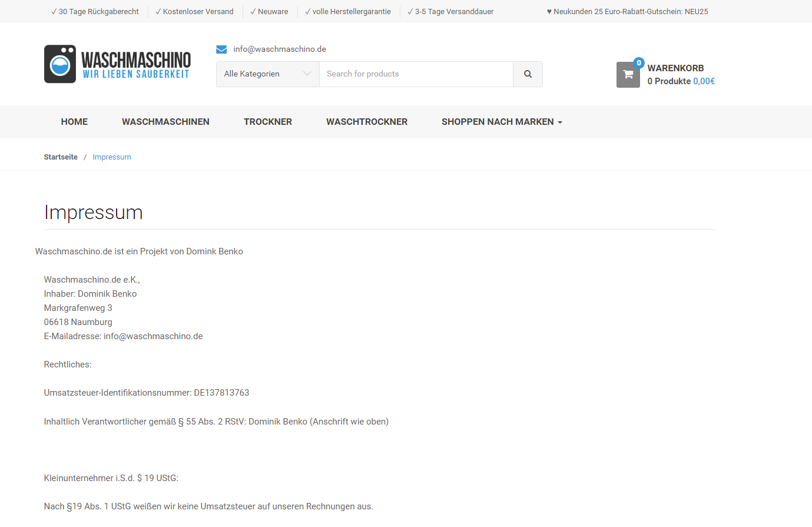Click the Inhaber: Dominik Benko line
This screenshot has height=527, width=812.
click(x=90, y=294)
